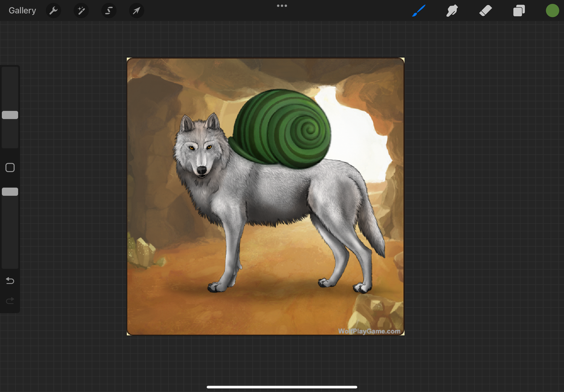Open the three-dot menu at top center
This screenshot has width=564, height=392.
pyautogui.click(x=282, y=6)
